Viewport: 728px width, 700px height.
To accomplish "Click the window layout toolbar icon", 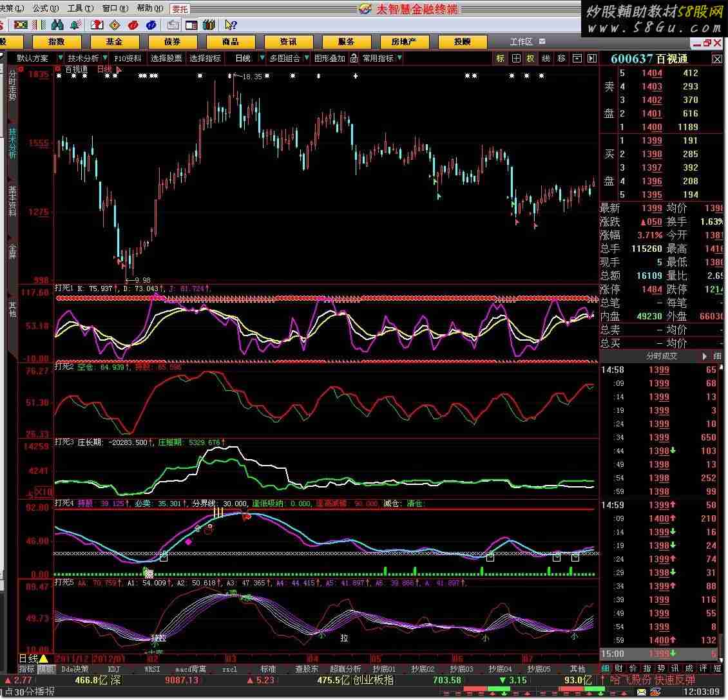I will (x=191, y=25).
